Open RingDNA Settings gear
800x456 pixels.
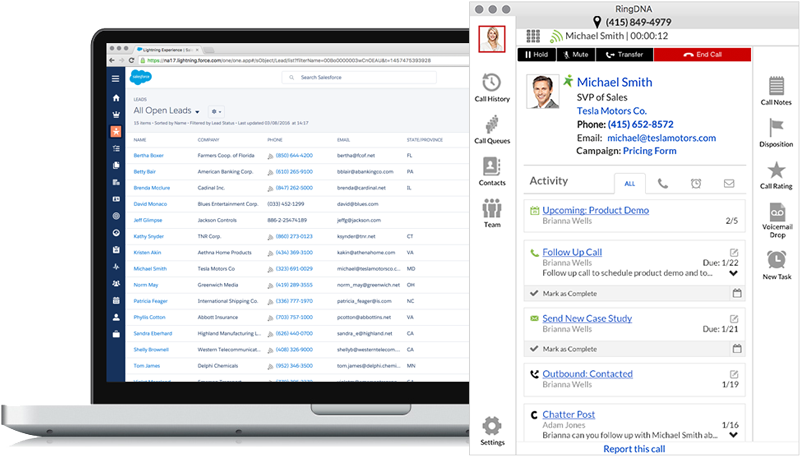click(x=492, y=430)
